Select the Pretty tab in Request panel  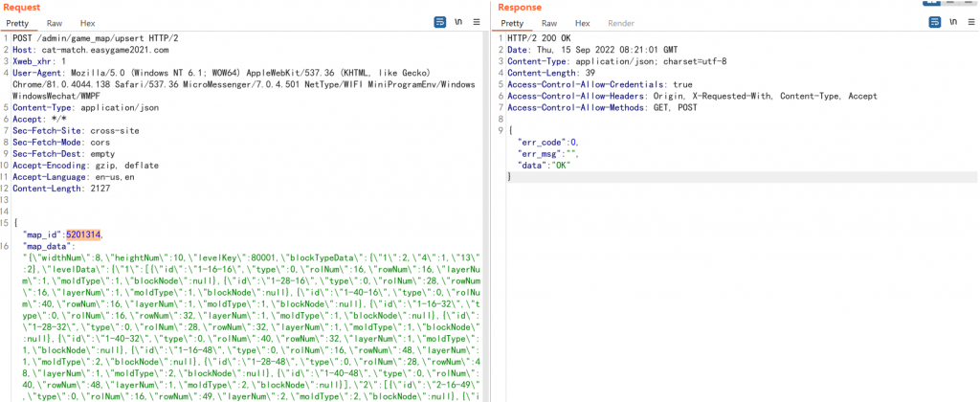[x=19, y=23]
